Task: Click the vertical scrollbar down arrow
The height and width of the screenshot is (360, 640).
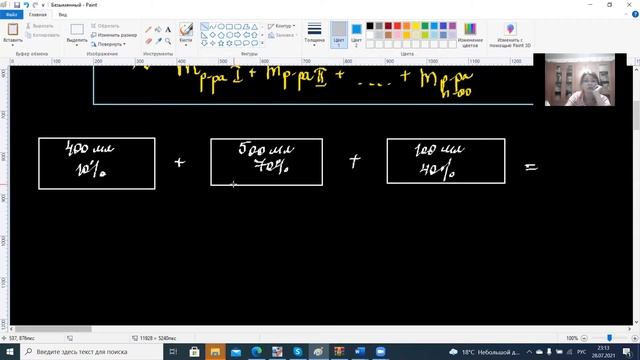Action: pyautogui.click(x=636, y=322)
